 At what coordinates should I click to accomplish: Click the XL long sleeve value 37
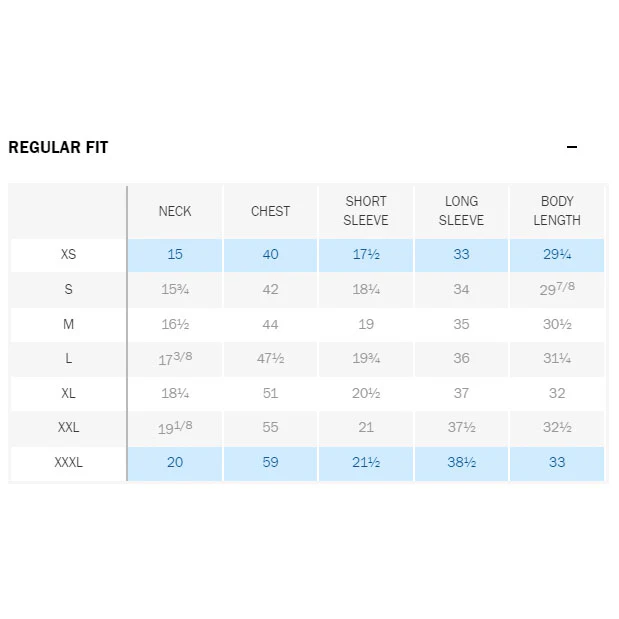pos(461,393)
